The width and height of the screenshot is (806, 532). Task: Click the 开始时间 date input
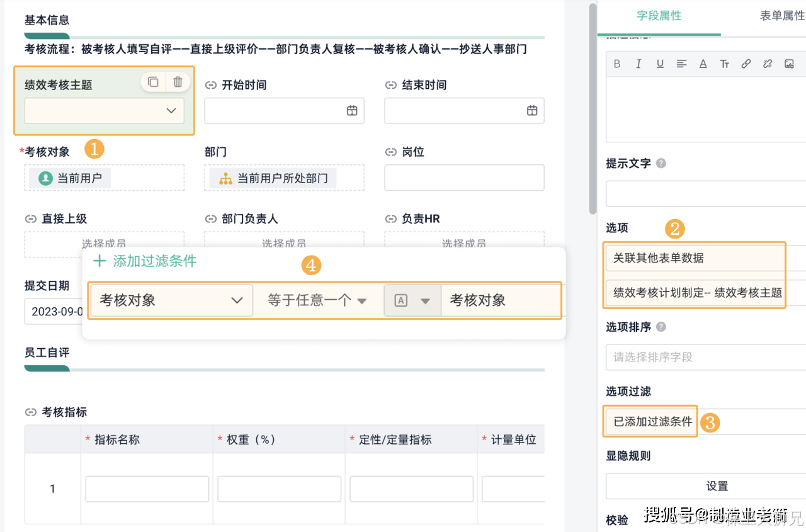285,111
